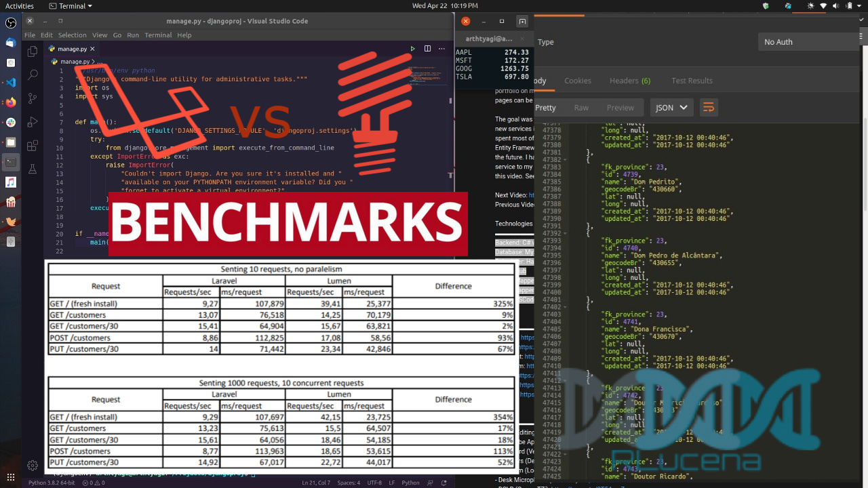The image size is (868, 488).
Task: Launch Firefox from the dock
Action: pyautogui.click(x=11, y=102)
